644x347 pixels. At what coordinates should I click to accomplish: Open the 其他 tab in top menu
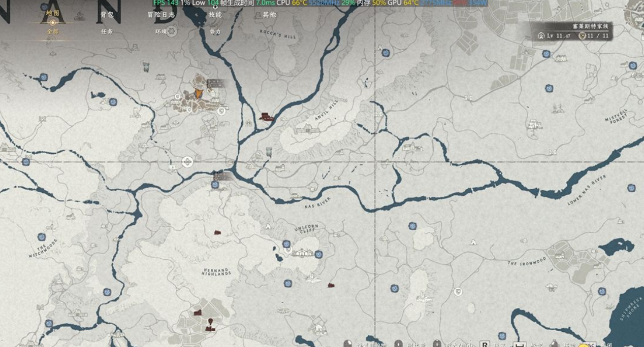(x=269, y=15)
